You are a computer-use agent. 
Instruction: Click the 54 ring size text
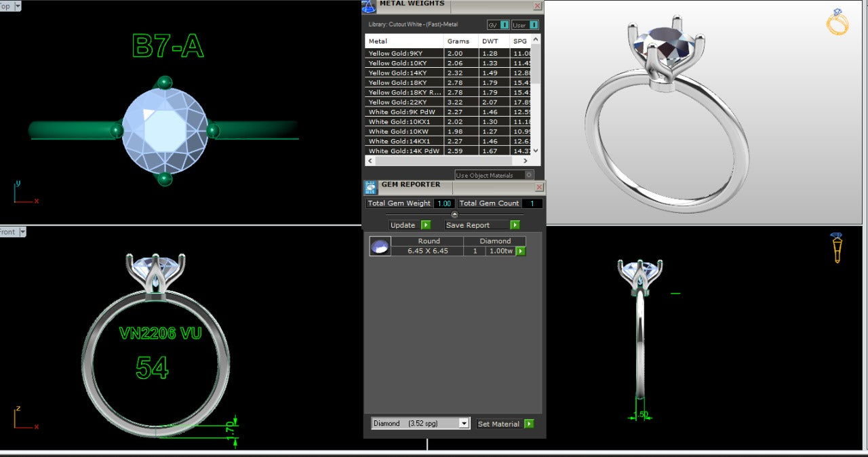pos(152,367)
